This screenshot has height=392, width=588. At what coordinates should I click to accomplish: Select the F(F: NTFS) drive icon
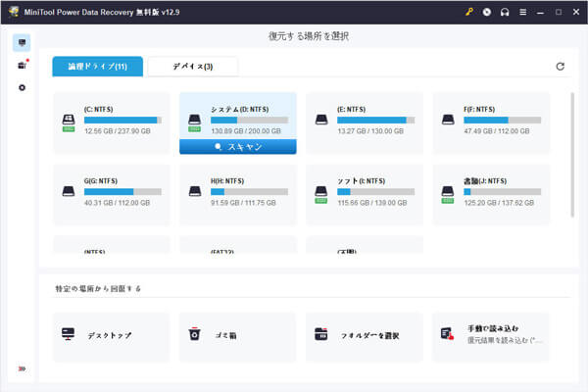pos(448,120)
